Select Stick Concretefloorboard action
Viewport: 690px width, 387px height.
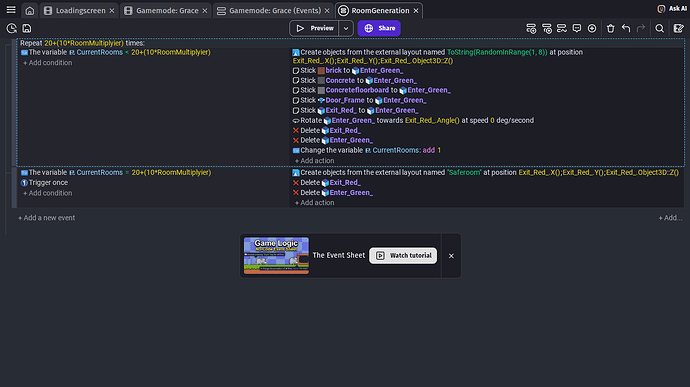coord(372,90)
